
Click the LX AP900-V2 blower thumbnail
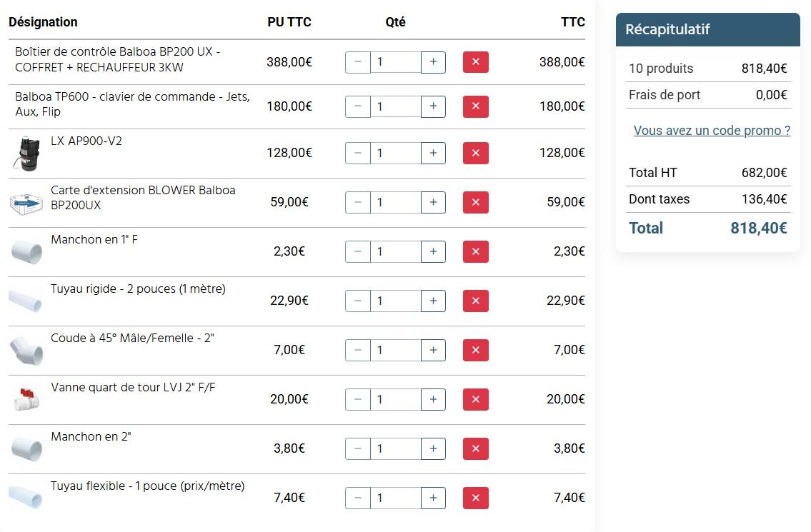point(26,153)
